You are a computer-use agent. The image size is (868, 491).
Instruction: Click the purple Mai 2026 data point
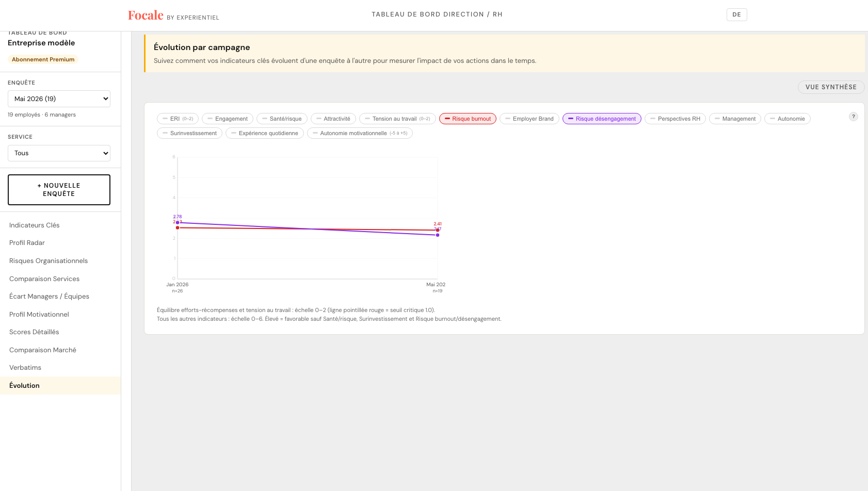[x=438, y=235]
